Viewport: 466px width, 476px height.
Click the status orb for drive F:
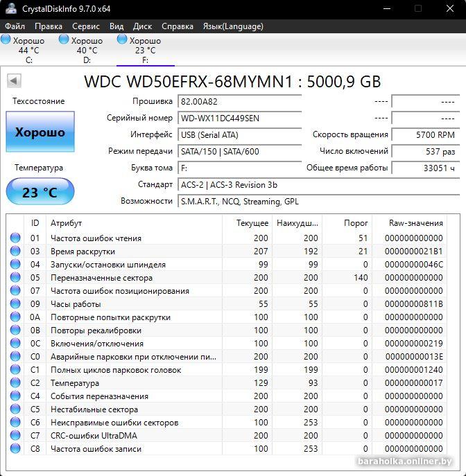[122, 39]
